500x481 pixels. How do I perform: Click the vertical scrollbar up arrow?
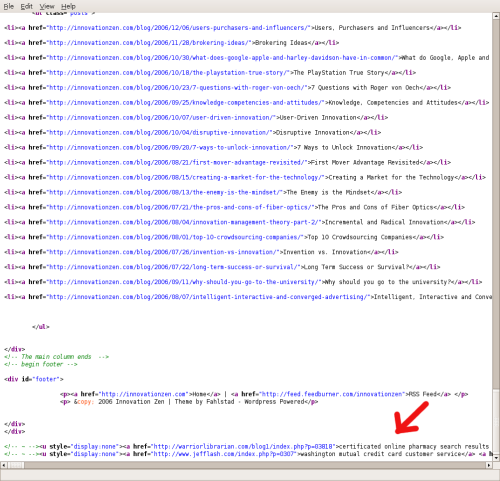click(496, 16)
